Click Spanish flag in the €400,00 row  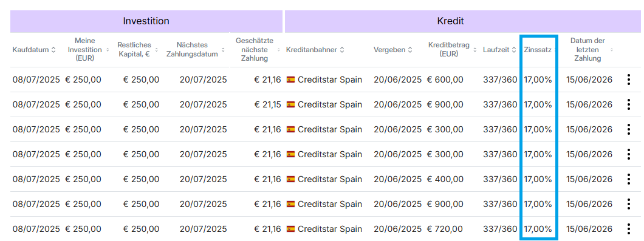tap(290, 179)
